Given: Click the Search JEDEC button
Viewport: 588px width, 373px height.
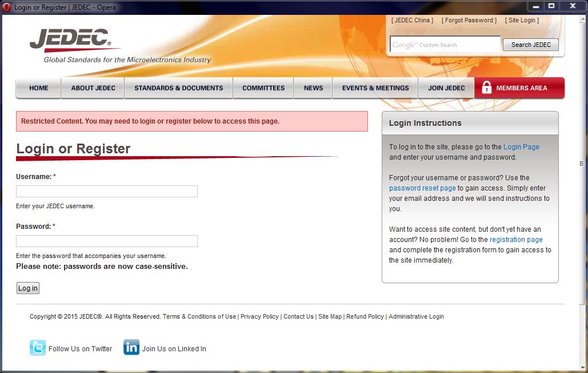Looking at the screenshot, I should pyautogui.click(x=531, y=45).
